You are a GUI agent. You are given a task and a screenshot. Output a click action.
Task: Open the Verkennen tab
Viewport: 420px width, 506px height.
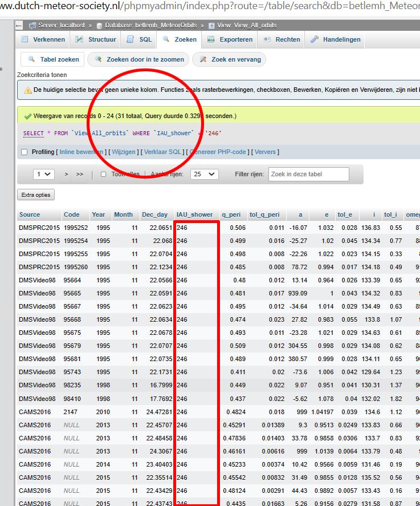pyautogui.click(x=43, y=39)
